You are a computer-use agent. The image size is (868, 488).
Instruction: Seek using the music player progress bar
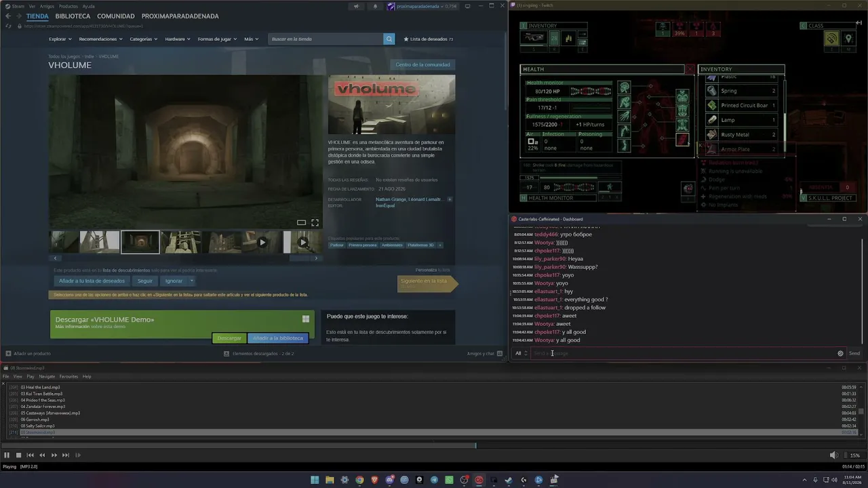(x=434, y=445)
